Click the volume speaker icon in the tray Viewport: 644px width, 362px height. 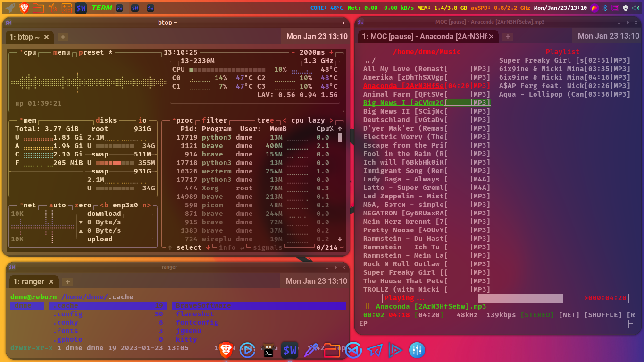[636, 8]
